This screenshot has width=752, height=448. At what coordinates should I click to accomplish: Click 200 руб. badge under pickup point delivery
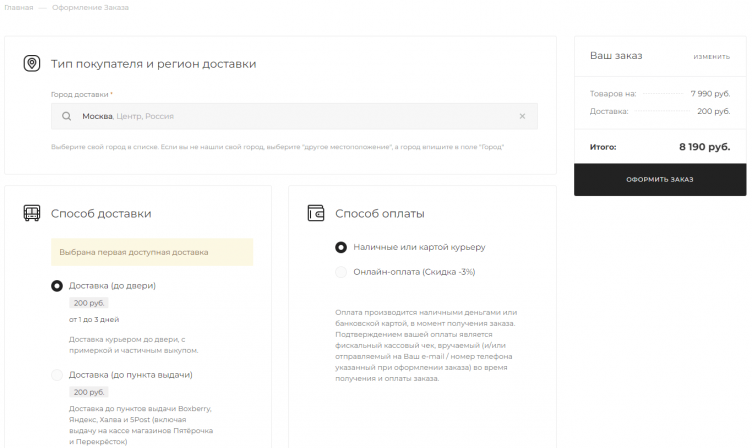(x=88, y=392)
